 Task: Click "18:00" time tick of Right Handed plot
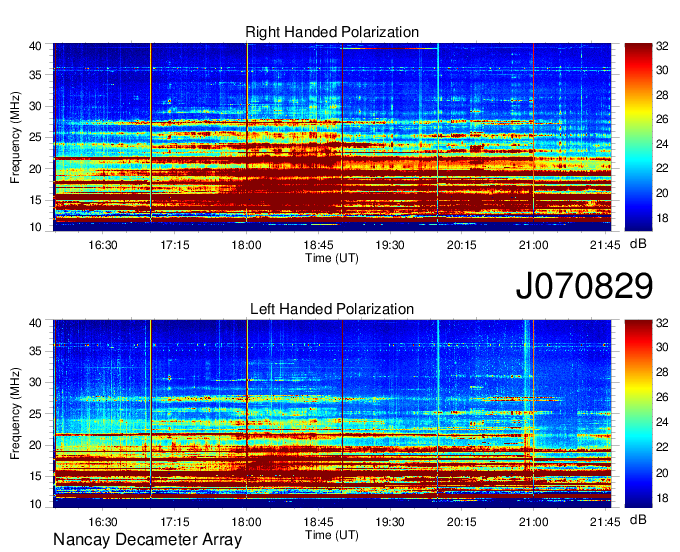246,245
